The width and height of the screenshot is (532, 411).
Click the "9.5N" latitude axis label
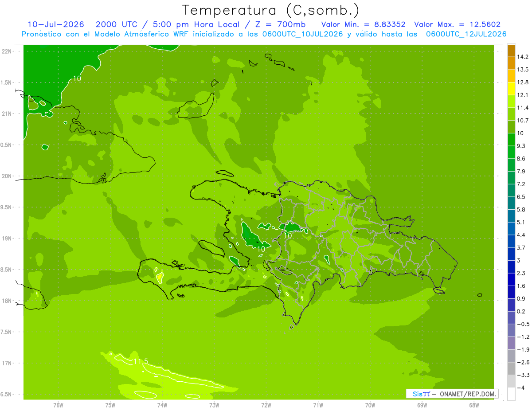pos(7,207)
